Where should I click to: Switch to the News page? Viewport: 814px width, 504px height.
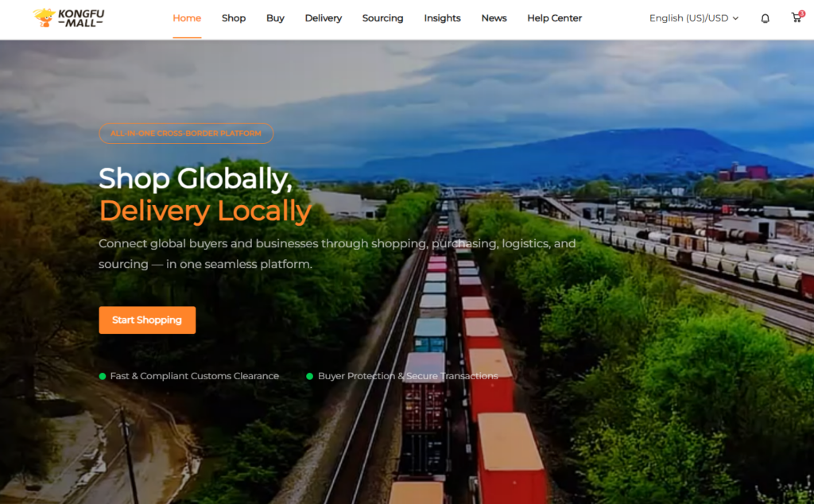494,18
